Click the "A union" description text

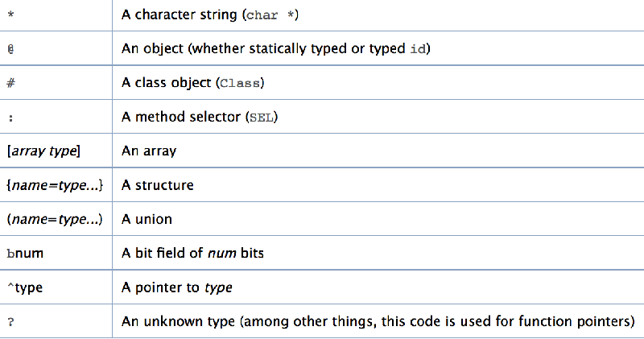tap(147, 219)
